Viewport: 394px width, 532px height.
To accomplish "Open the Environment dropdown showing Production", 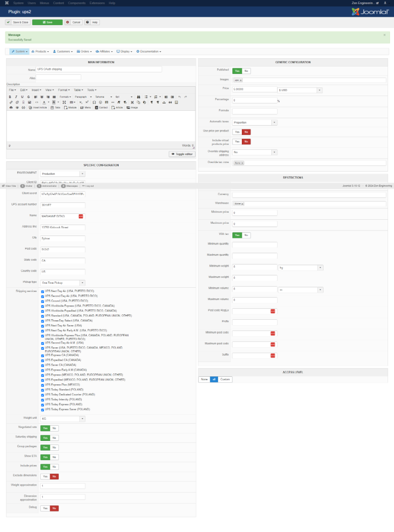I will pyautogui.click(x=63, y=174).
